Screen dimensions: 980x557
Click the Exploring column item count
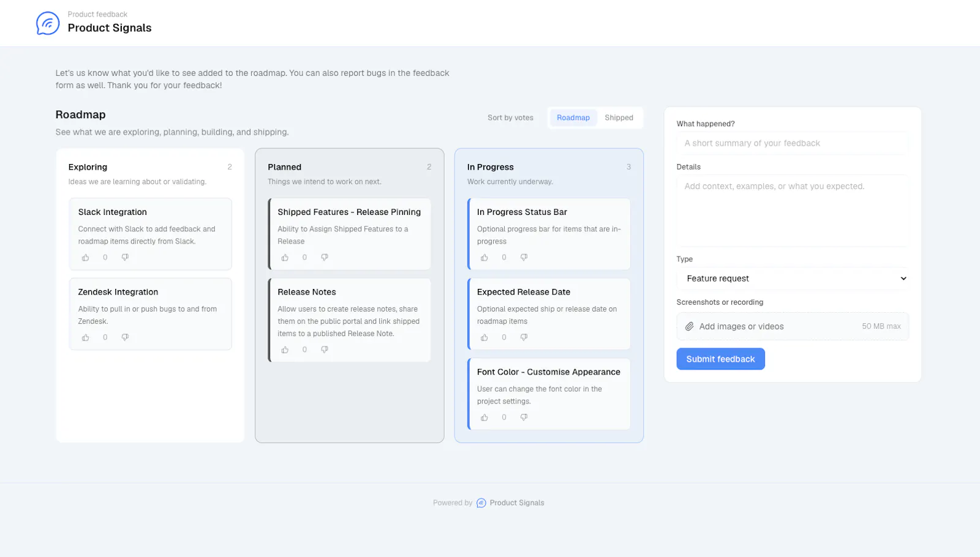tap(230, 167)
